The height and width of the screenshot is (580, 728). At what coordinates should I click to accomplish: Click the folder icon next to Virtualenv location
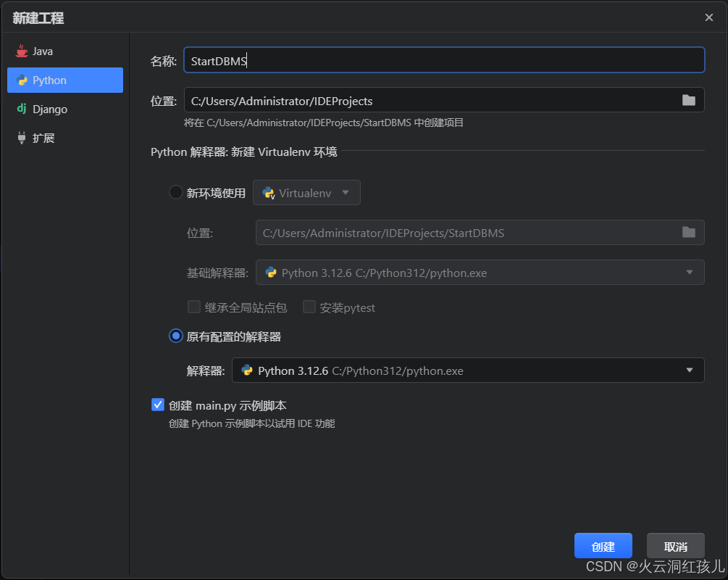[689, 232]
